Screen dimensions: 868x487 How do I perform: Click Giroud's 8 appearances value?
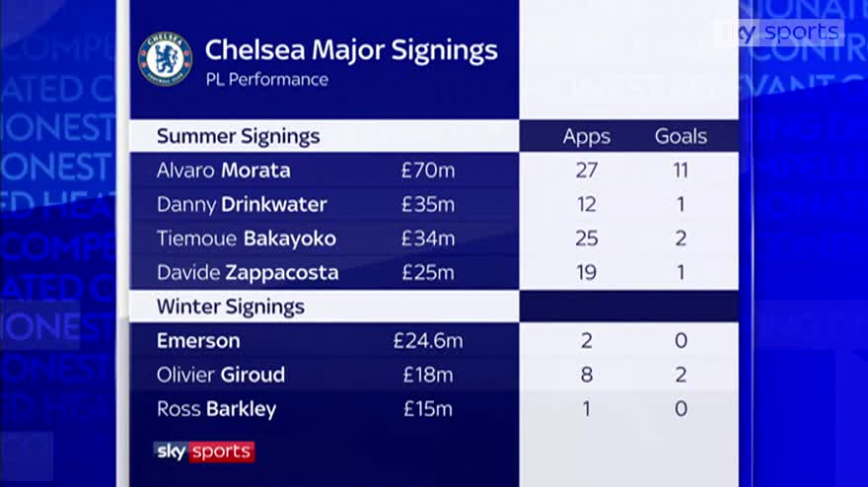(586, 375)
